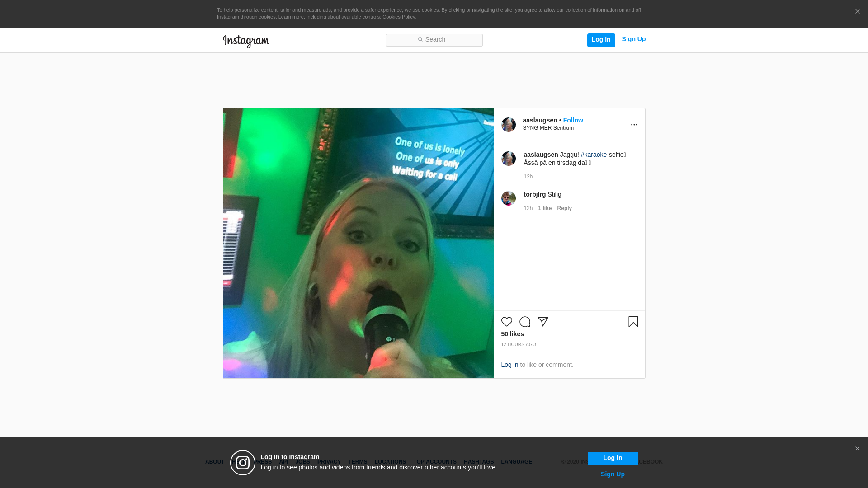Dismiss the cookie notice banner
The height and width of the screenshot is (488, 868).
tap(858, 12)
